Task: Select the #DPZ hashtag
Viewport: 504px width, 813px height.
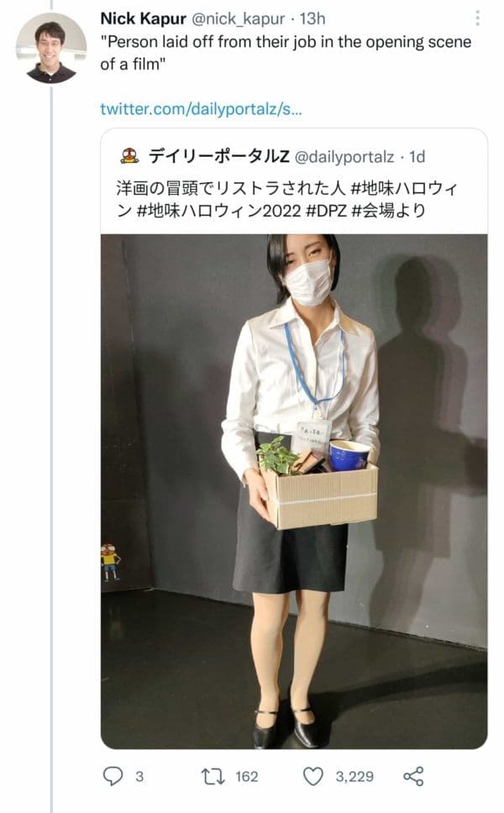Action: pyautogui.click(x=326, y=211)
